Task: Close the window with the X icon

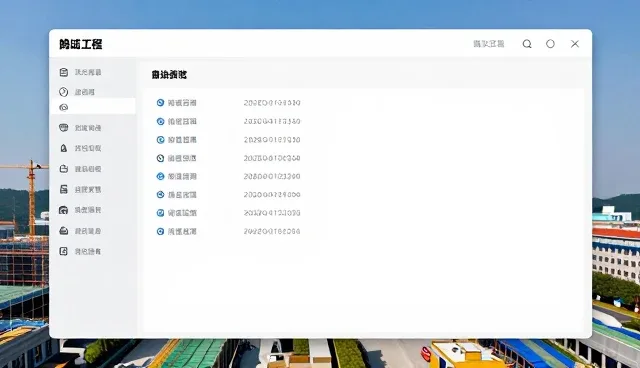Action: coord(575,44)
